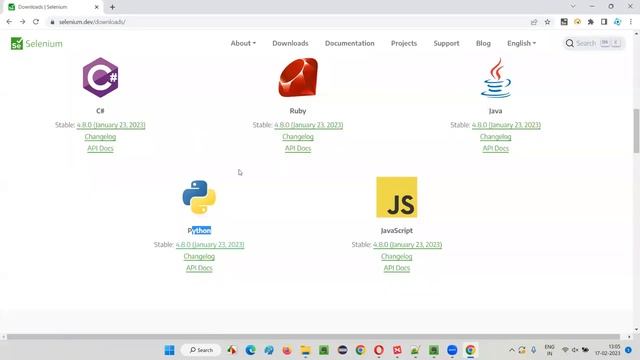Open the Ruby Changelog link
This screenshot has height=360, width=640.
coord(298,137)
